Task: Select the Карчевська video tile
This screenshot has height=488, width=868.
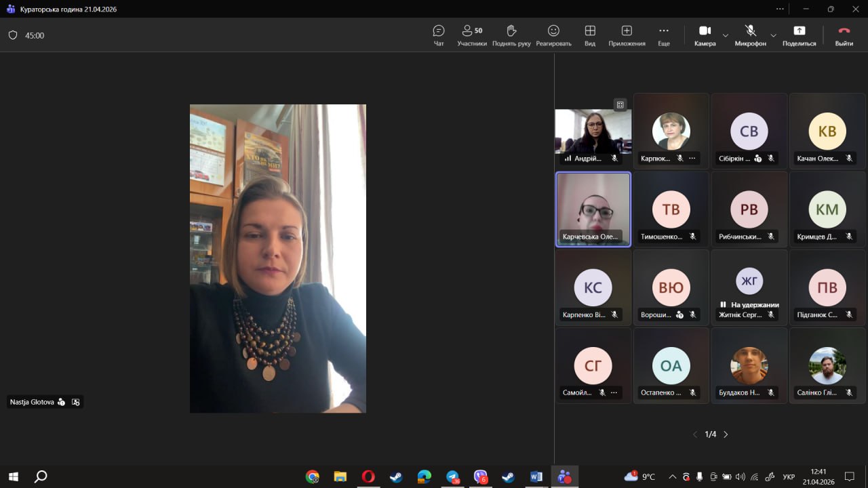Action: click(593, 209)
